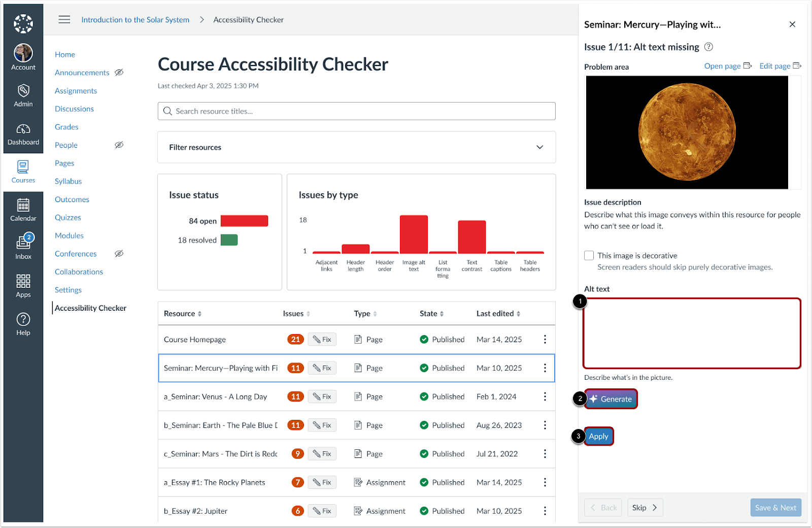Image resolution: width=812 pixels, height=528 pixels.
Task: Open options menu for c_Seminar: Mars row
Action: pyautogui.click(x=545, y=454)
